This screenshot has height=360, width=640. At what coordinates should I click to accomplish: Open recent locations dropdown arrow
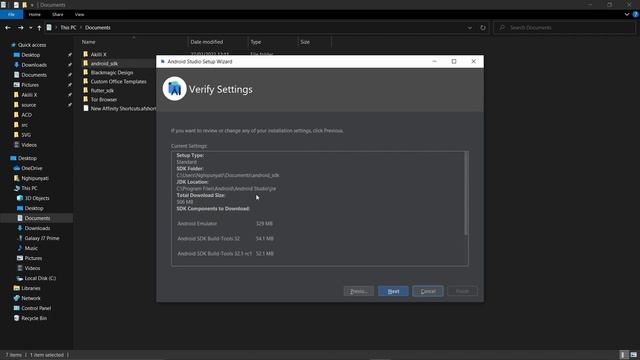[x=31, y=28]
